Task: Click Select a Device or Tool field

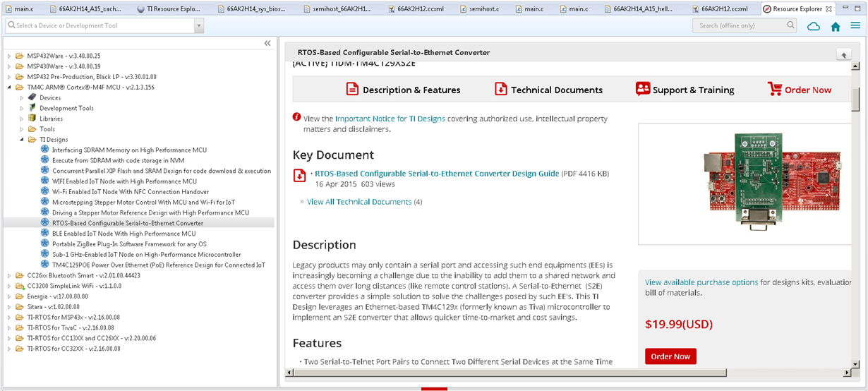Action: pyautogui.click(x=99, y=25)
